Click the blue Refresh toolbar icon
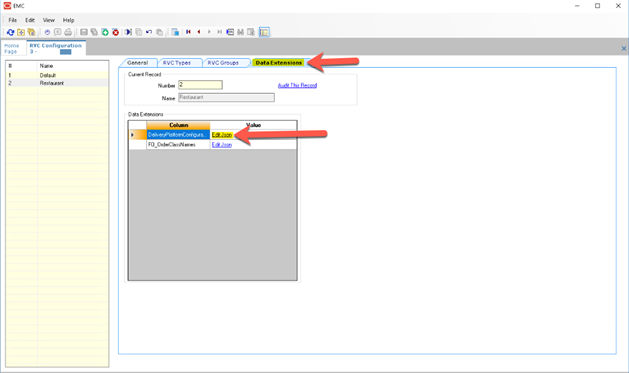Viewport: 629px width, 373px height. [x=10, y=32]
